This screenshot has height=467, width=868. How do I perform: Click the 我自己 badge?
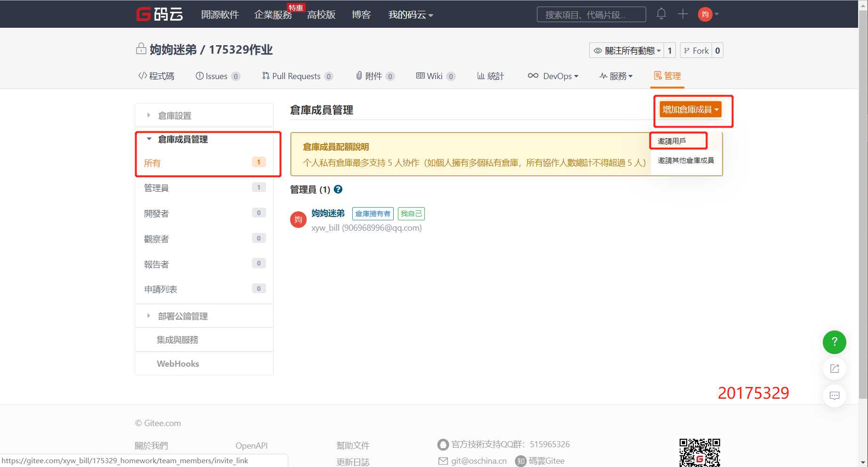[411, 214]
